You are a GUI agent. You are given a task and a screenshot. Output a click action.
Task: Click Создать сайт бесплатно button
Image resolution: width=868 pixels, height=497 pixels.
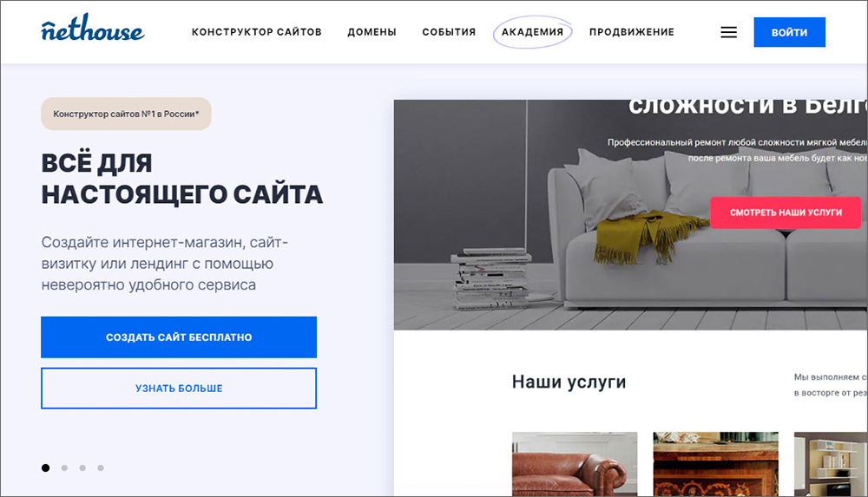click(x=179, y=337)
